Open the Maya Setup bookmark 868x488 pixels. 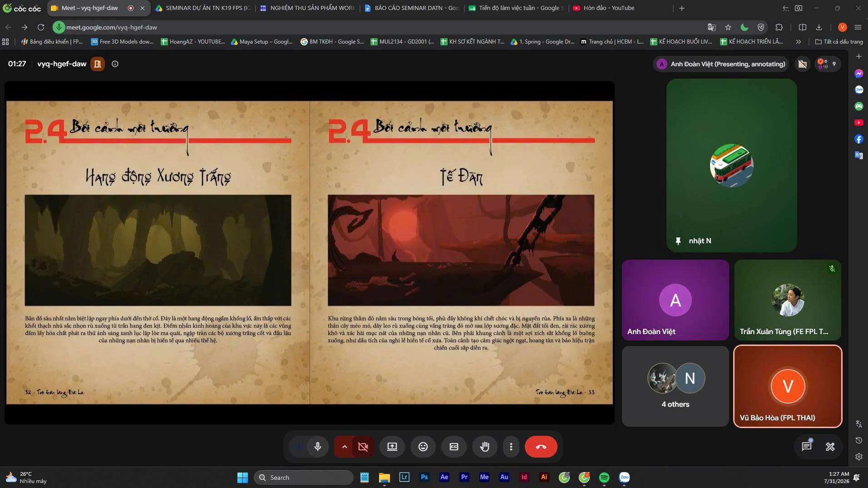tap(262, 42)
